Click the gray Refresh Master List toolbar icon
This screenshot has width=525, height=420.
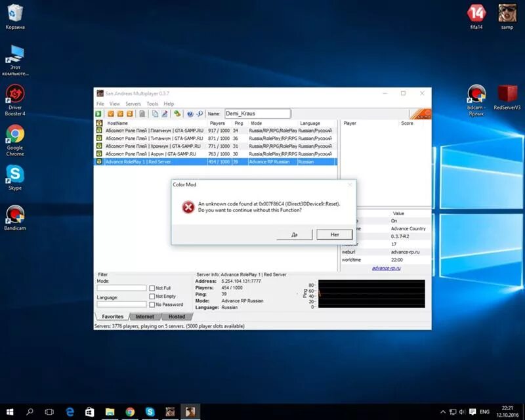[142, 114]
